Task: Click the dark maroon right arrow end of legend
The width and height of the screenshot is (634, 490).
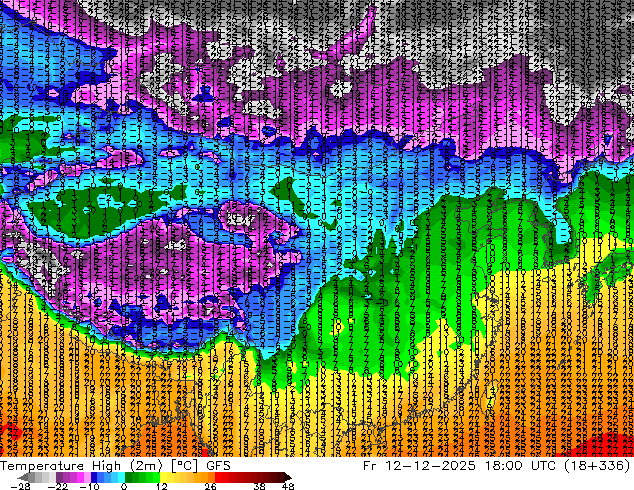Action: tap(287, 477)
